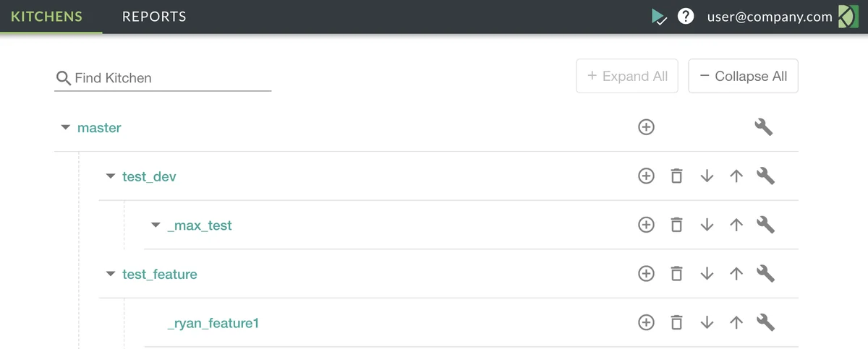Click the play-check icon in header
This screenshot has height=349, width=868.
[659, 17]
